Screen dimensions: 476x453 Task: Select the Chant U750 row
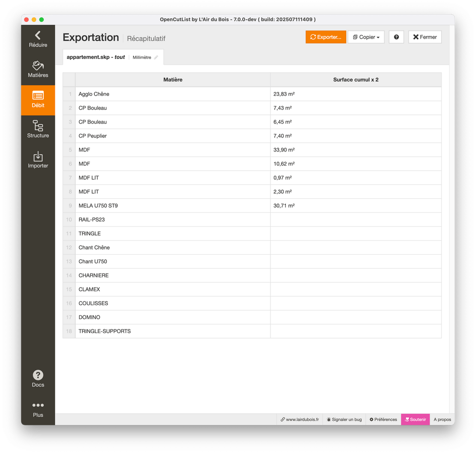coord(252,262)
